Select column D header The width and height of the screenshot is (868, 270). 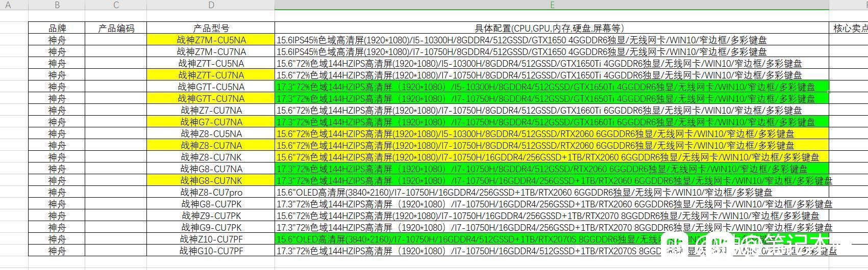(x=211, y=5)
